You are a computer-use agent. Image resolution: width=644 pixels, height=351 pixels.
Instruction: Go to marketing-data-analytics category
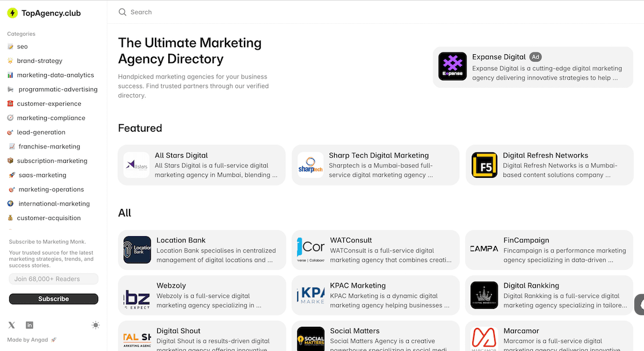click(55, 75)
